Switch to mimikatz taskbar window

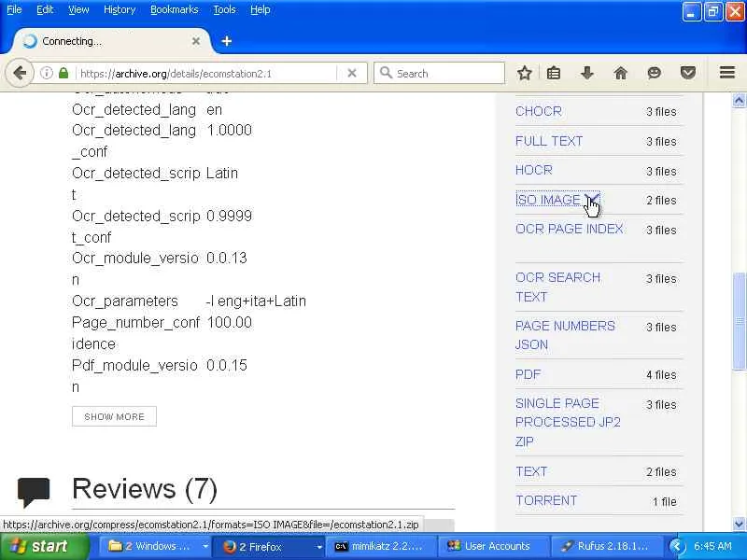pos(382,546)
